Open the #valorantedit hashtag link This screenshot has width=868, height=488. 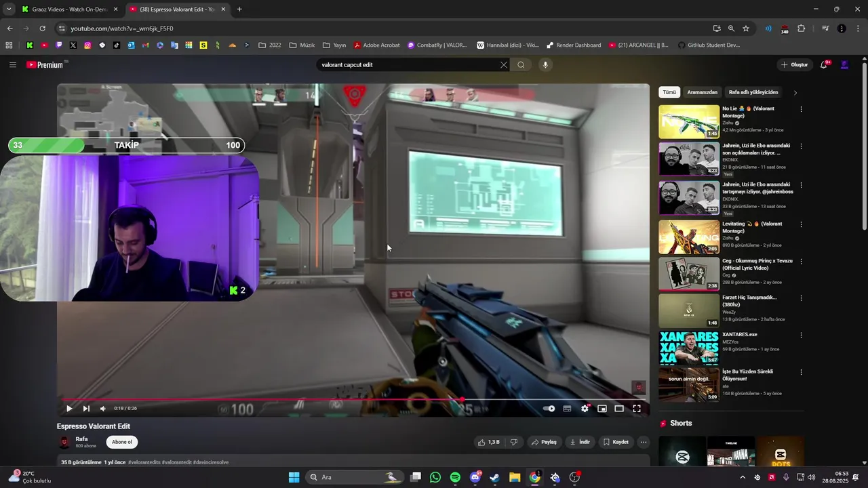tap(177, 462)
